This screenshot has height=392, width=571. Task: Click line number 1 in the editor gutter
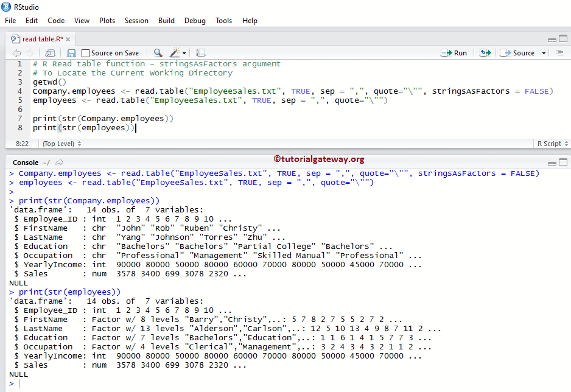20,64
